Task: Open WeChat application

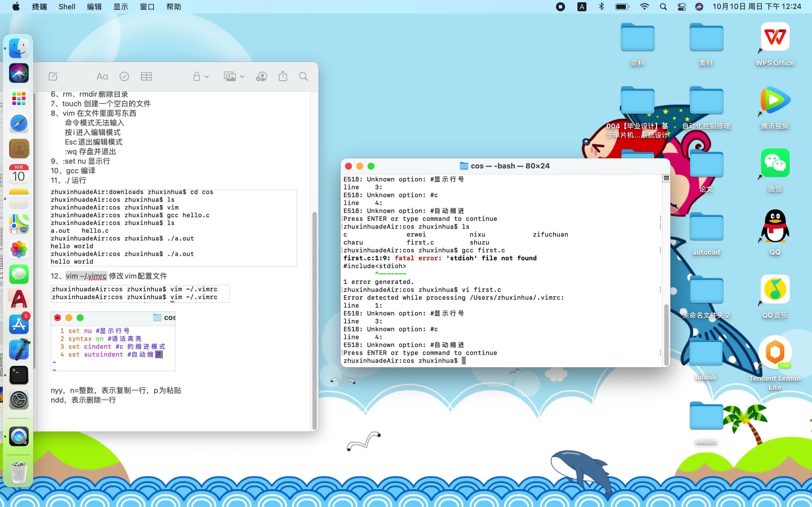Action: coord(775,163)
